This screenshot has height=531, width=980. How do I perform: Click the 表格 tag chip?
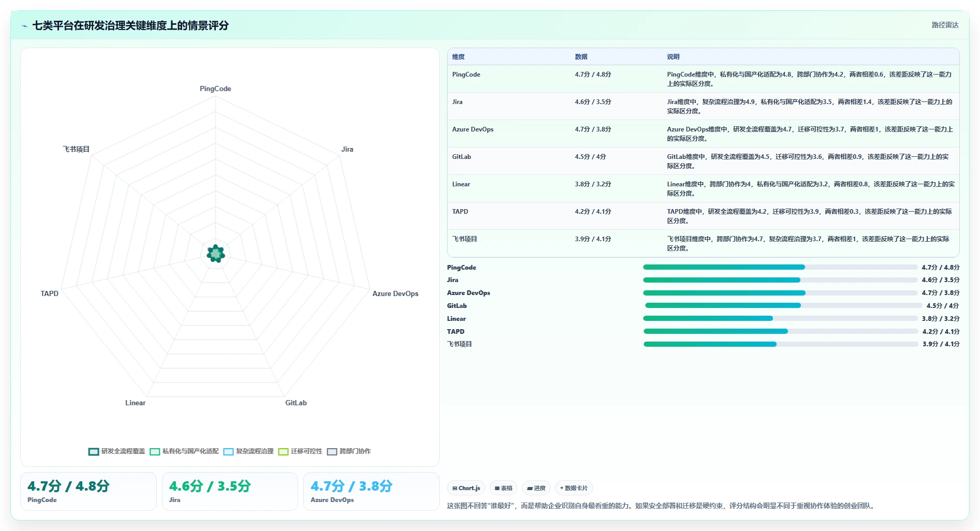click(503, 488)
